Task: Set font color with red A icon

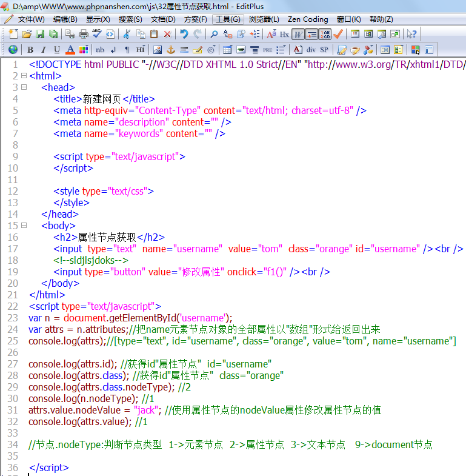Action: click(x=70, y=50)
